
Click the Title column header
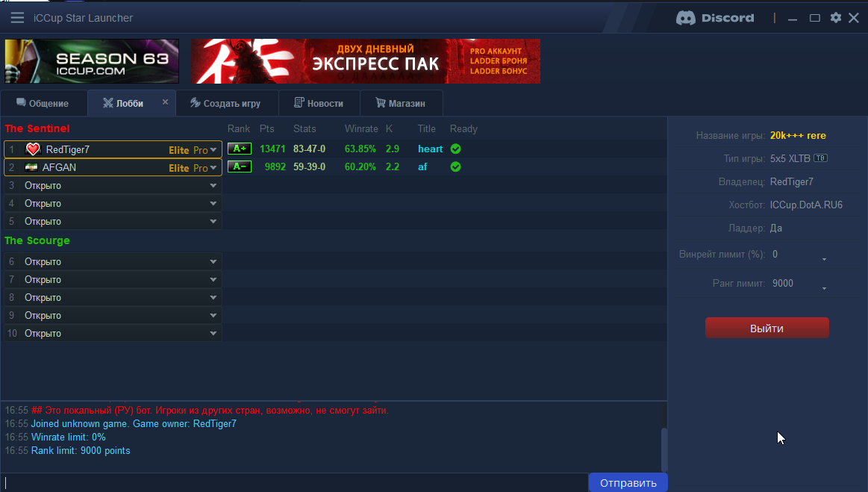(426, 128)
